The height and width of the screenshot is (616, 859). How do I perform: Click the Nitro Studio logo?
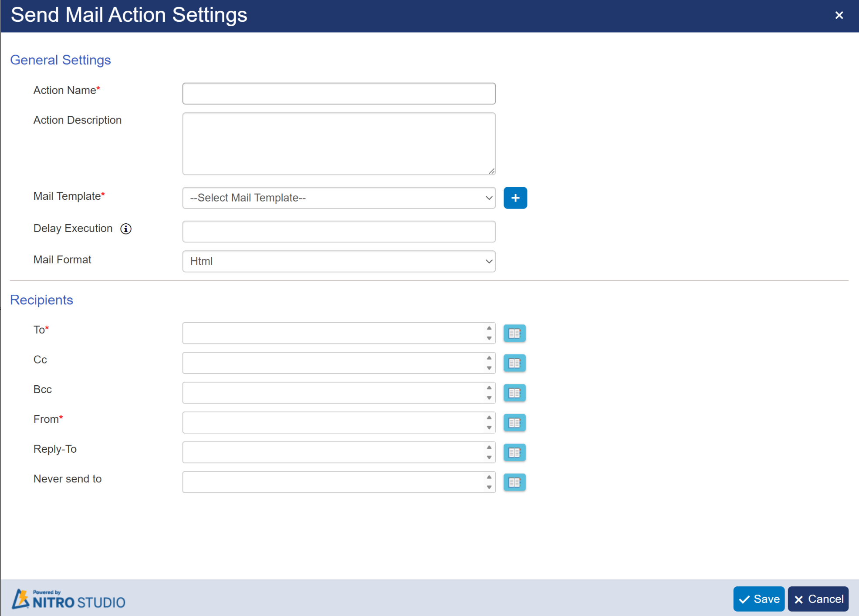(68, 599)
